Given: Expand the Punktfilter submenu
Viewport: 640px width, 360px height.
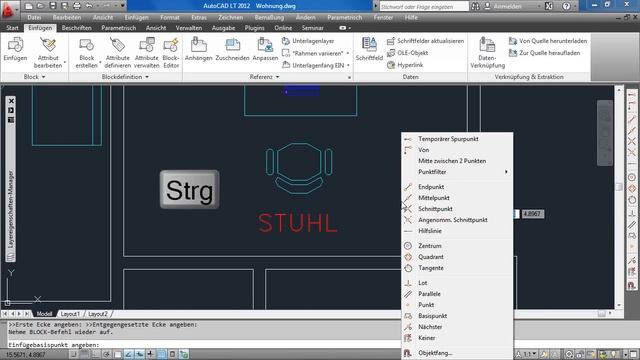Looking at the screenshot, I should pos(457,172).
